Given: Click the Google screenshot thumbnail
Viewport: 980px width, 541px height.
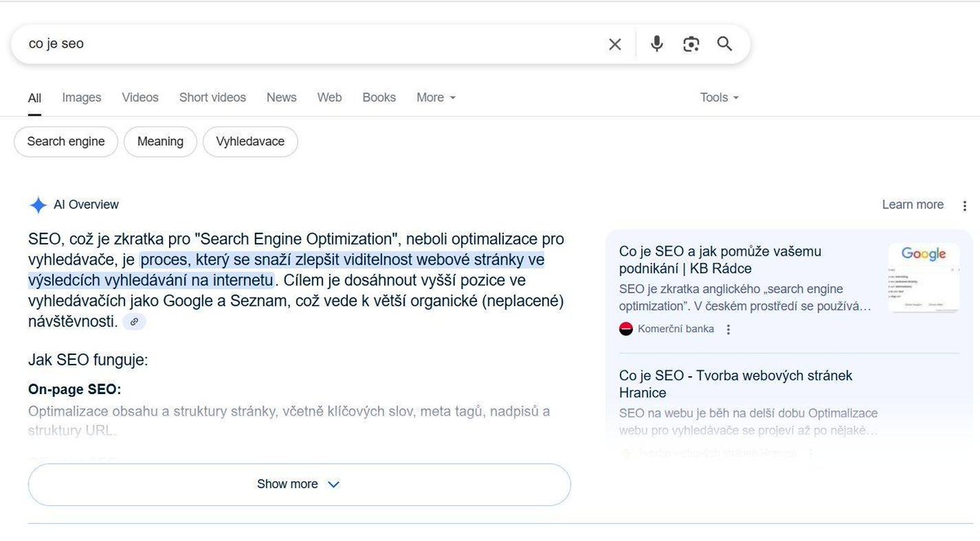Looking at the screenshot, I should (923, 277).
